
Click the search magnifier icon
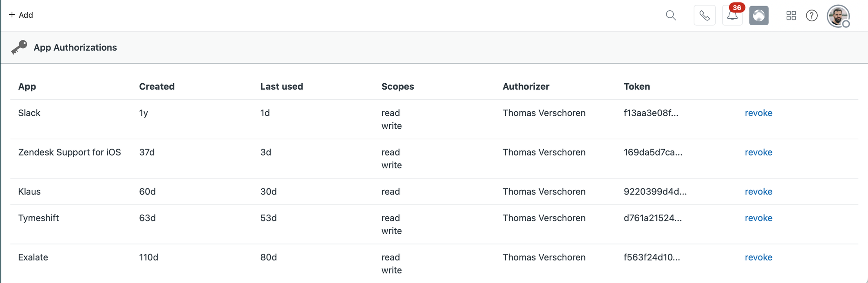pos(671,16)
